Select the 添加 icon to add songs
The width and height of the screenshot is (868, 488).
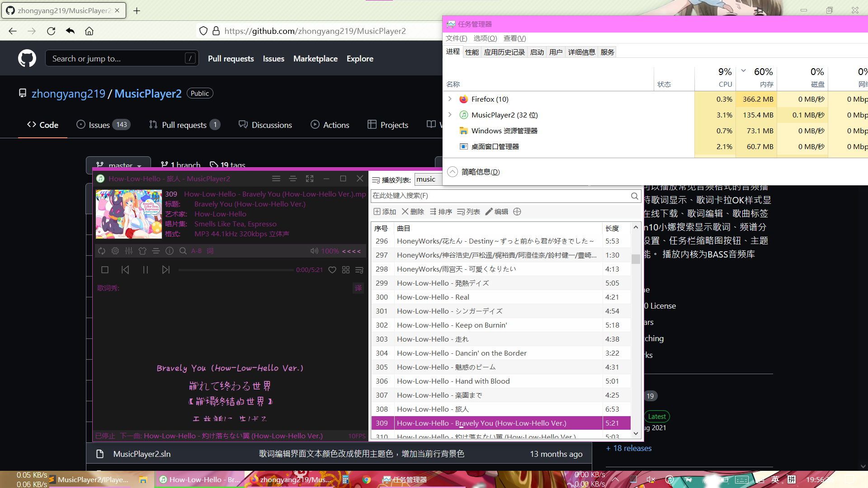coord(384,211)
